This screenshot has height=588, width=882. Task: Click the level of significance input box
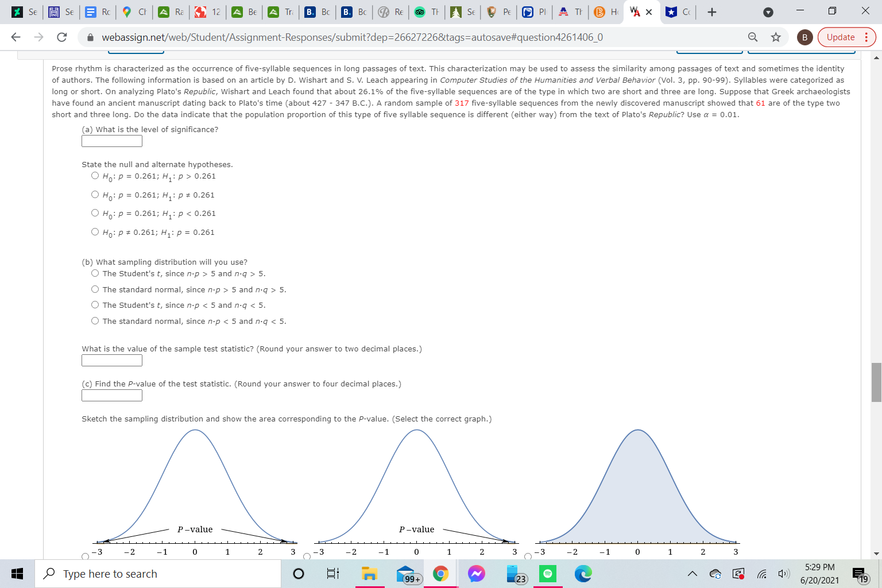[112, 141]
